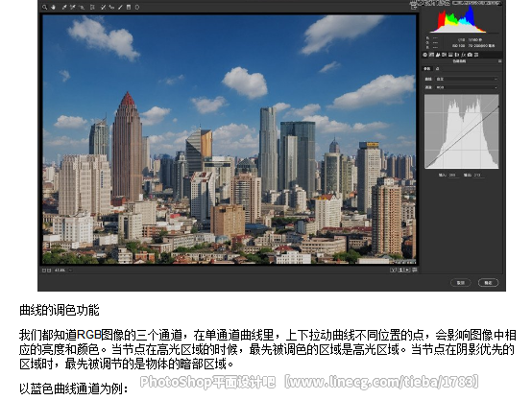Toggle current and default settings icon
The image size is (532, 400).
coord(415,270)
